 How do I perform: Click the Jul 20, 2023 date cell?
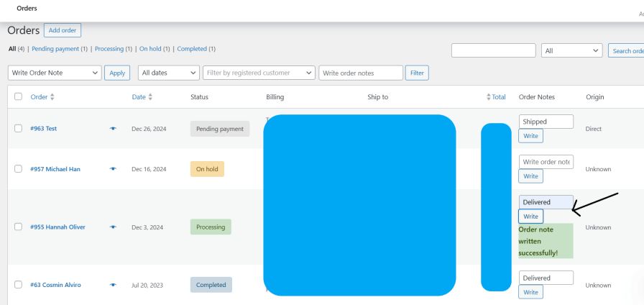coord(147,285)
